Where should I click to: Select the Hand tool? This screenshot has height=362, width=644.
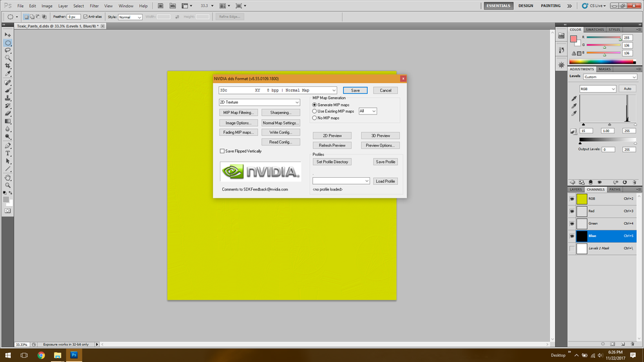[8, 178]
